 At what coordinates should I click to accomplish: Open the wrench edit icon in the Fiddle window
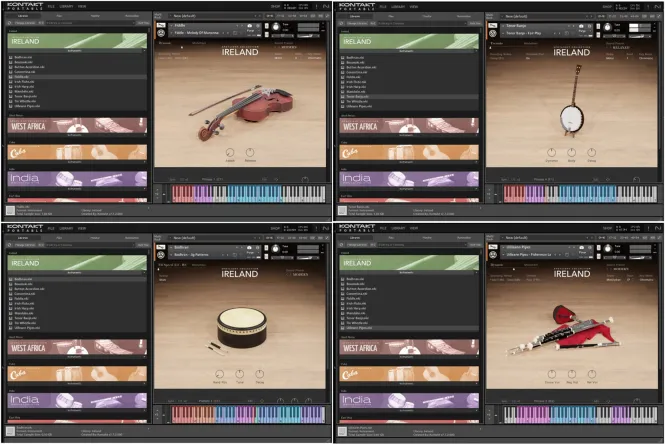tap(161, 25)
